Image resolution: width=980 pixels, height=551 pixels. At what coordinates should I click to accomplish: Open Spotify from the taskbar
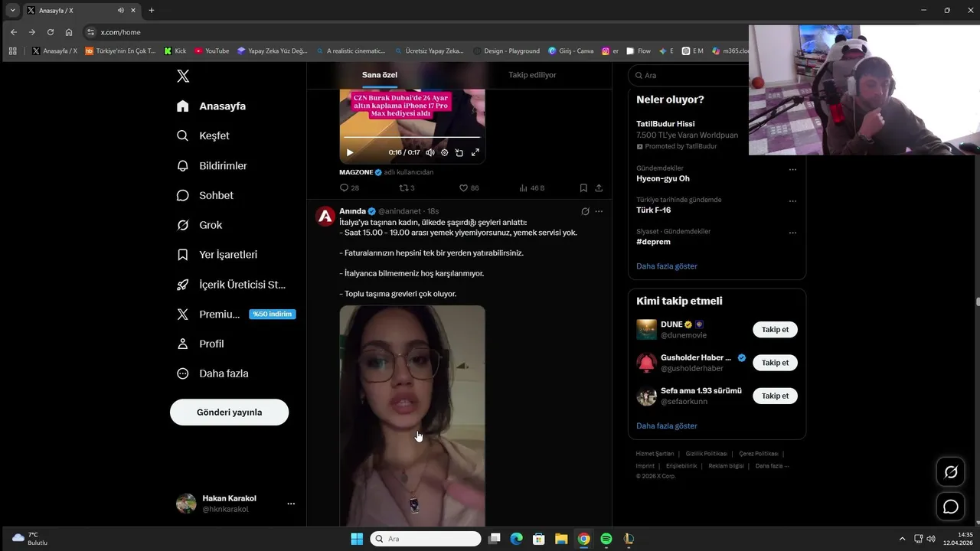(x=606, y=539)
